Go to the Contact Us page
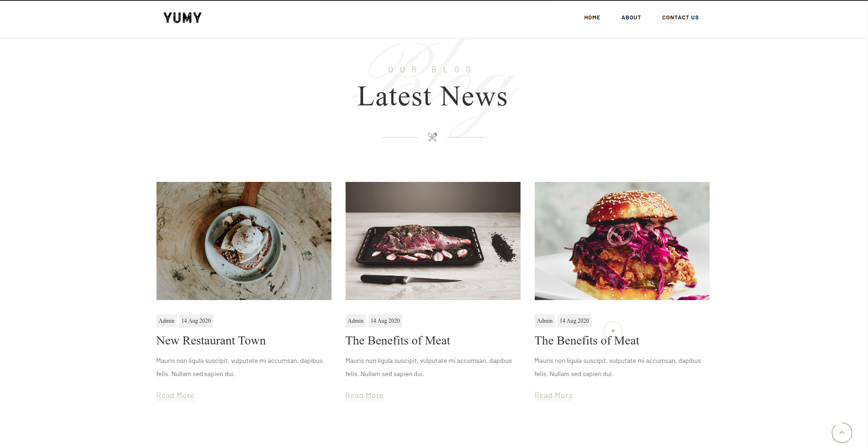Viewport: 868px width, 447px height. [680, 17]
